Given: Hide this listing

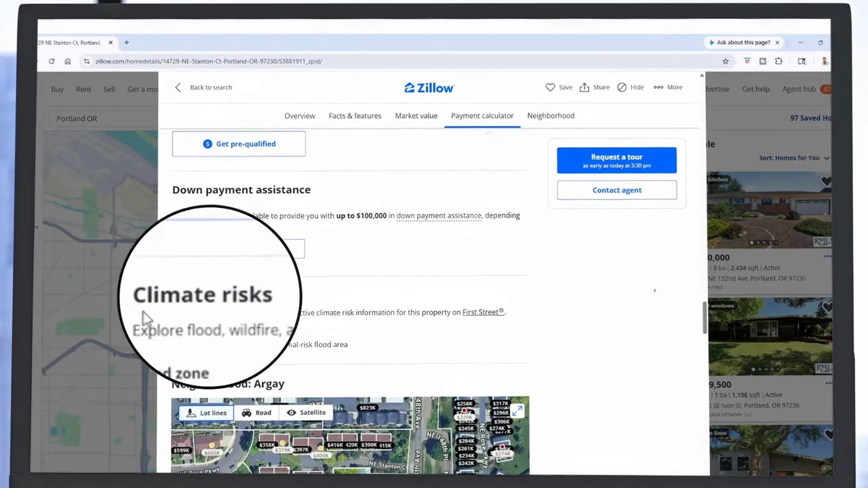Looking at the screenshot, I should (x=631, y=87).
